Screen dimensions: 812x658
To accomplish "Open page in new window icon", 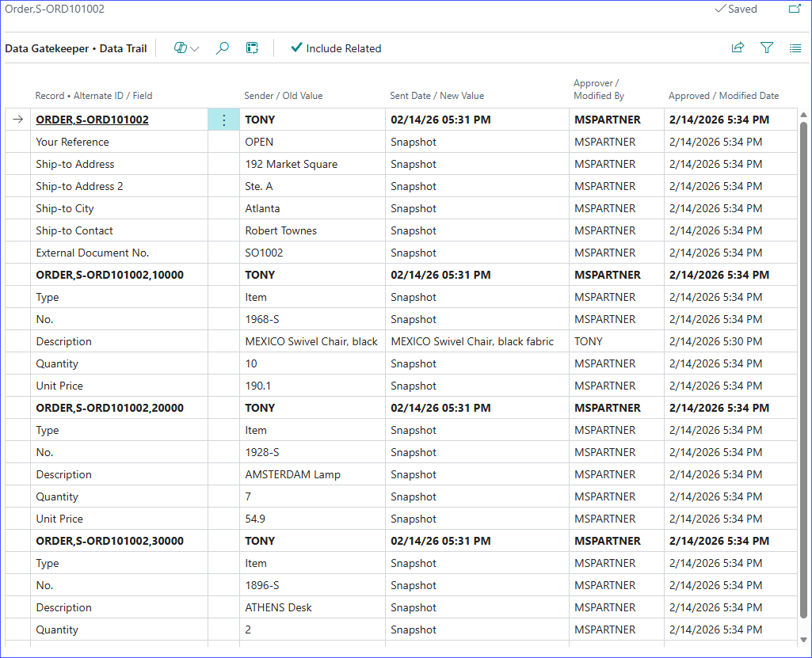I will [x=795, y=10].
